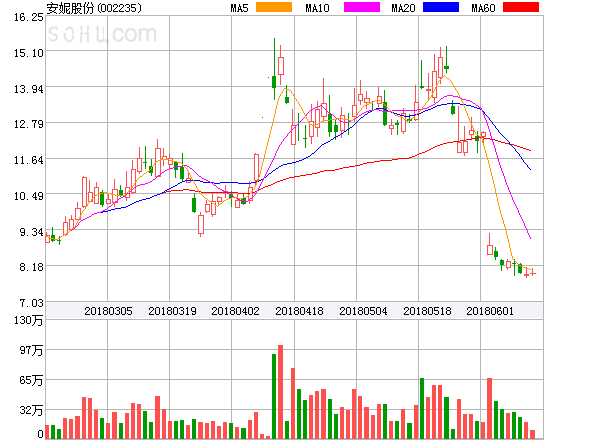
Task: Click the blue MA20 legend swatch
Action: (x=441, y=7)
